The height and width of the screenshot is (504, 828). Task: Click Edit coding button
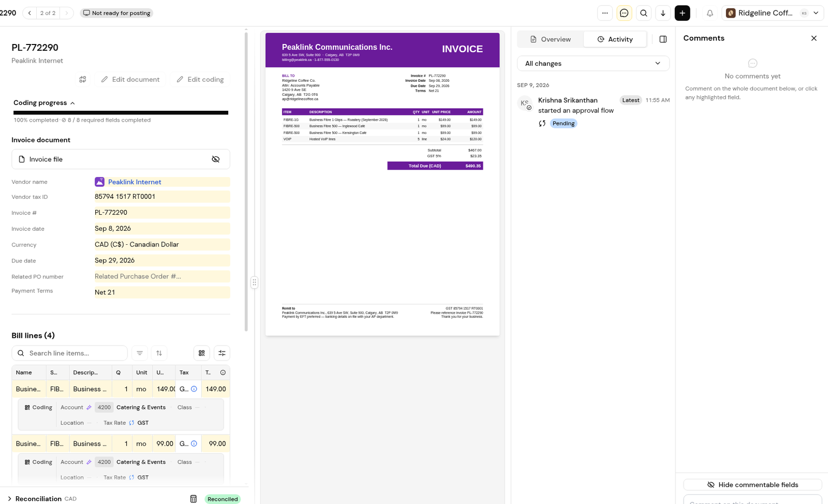click(x=200, y=79)
